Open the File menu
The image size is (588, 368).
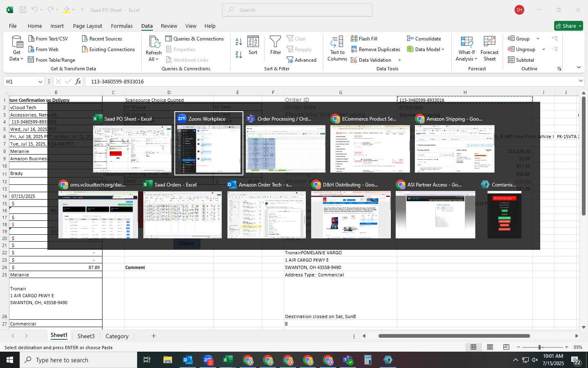tap(13, 26)
